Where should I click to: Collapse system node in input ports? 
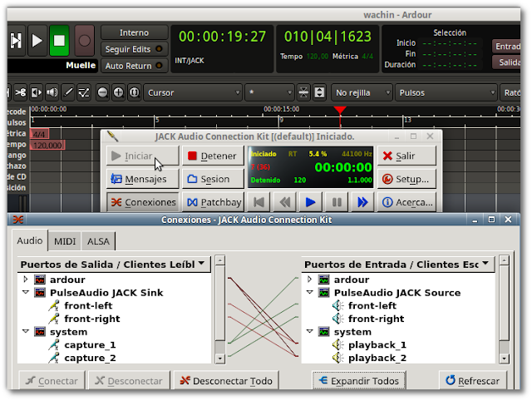click(309, 331)
